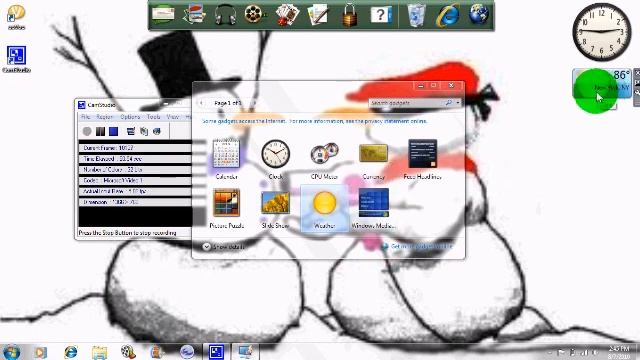Launch Internet Explorer from the top dock

click(447, 16)
